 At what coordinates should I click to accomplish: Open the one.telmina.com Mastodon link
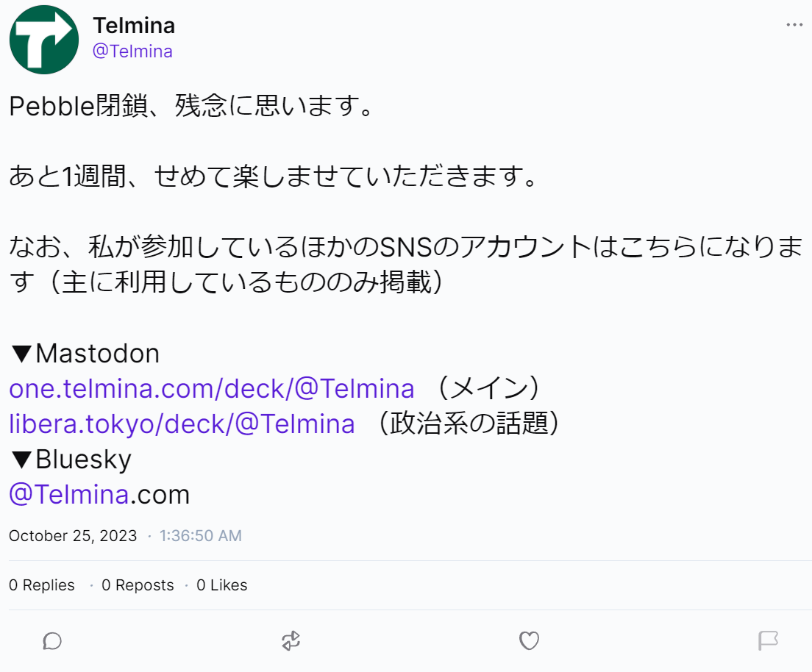[212, 388]
